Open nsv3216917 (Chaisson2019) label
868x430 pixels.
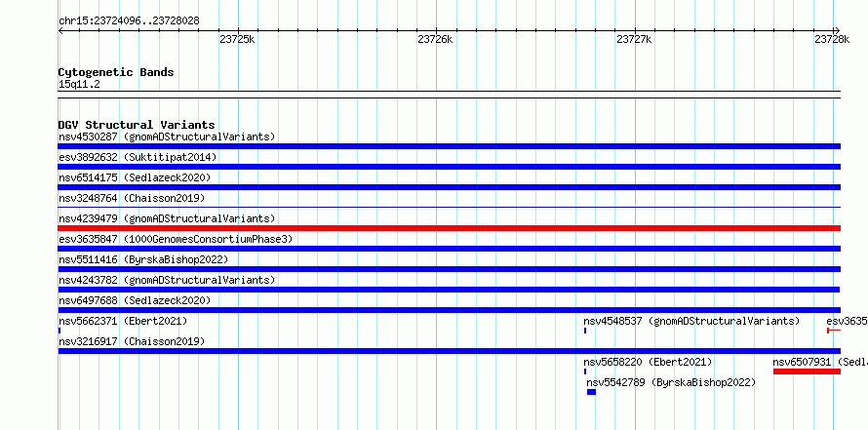[x=132, y=341]
